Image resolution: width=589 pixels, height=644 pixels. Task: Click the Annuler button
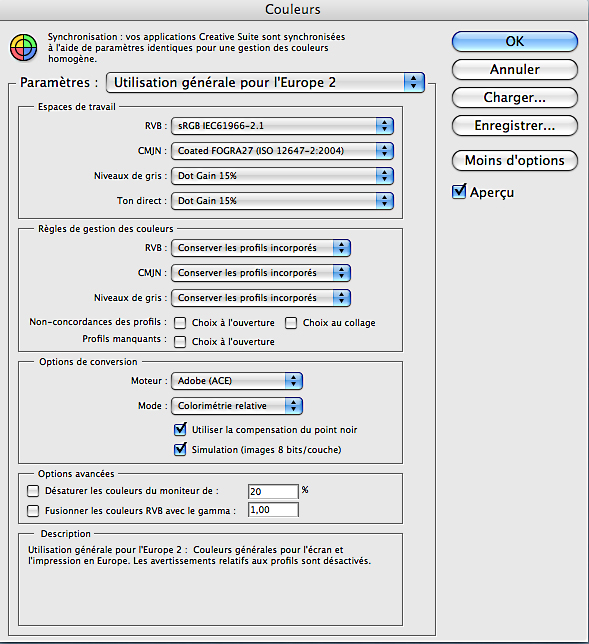click(515, 69)
